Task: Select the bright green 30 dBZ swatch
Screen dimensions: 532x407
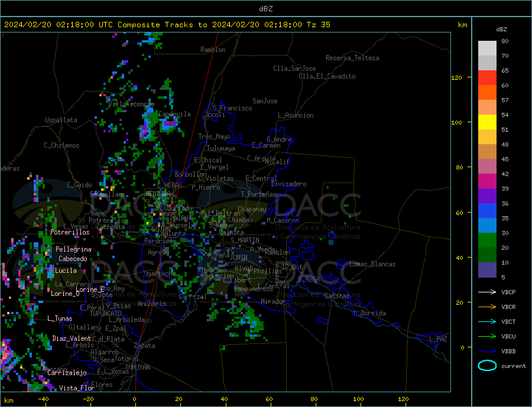Action: pyautogui.click(x=487, y=240)
